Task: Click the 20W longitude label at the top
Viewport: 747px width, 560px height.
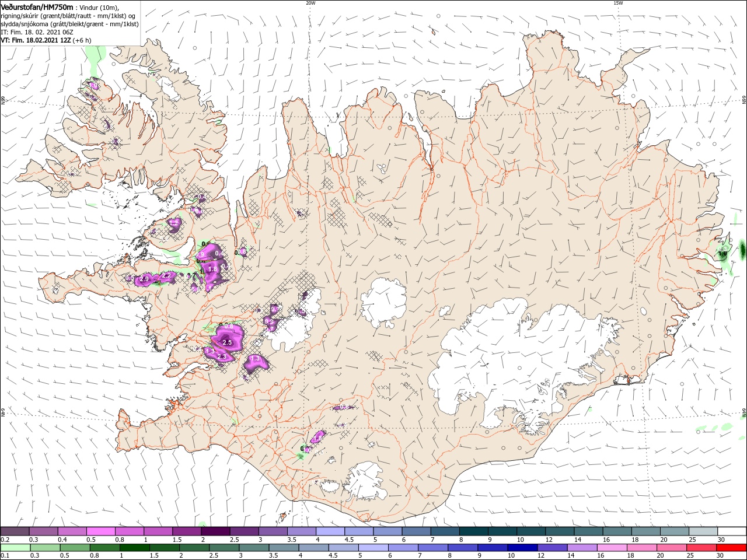Action: click(x=310, y=2)
